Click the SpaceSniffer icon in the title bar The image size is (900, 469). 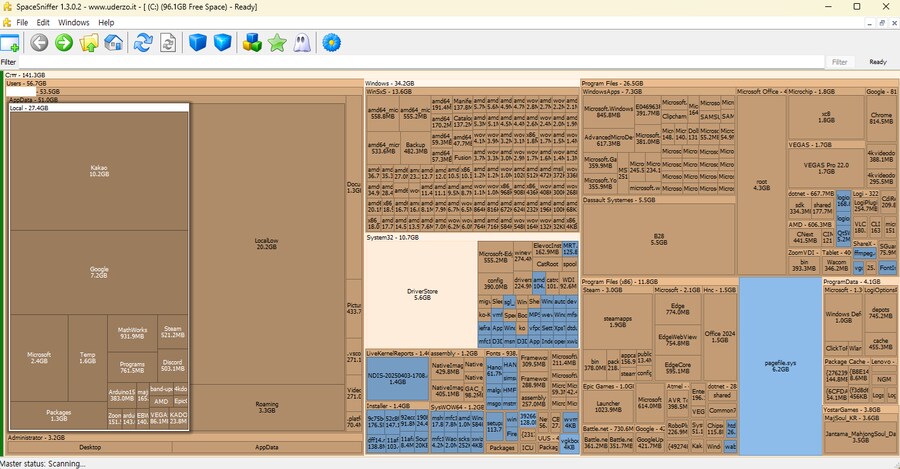7,7
